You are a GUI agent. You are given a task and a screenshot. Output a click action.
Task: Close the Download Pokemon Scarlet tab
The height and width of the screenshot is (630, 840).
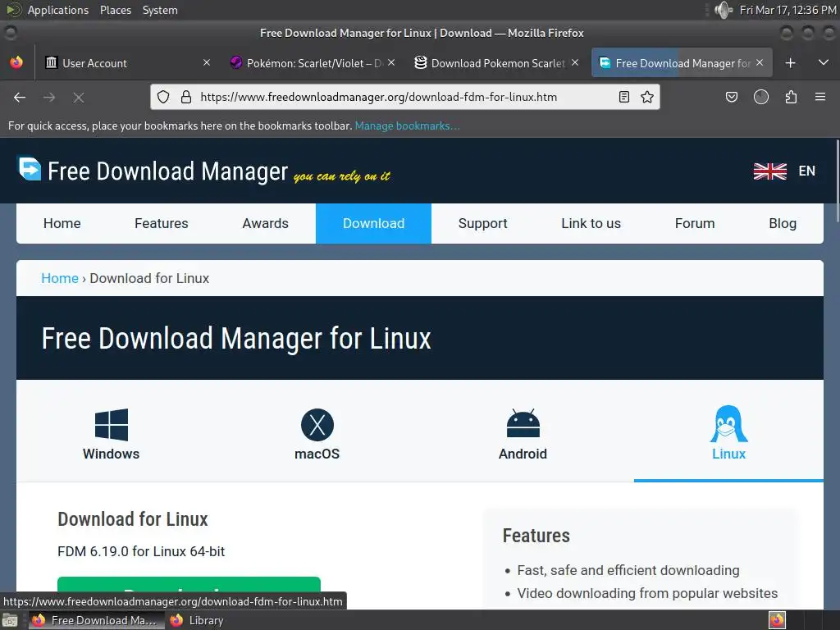click(x=575, y=62)
